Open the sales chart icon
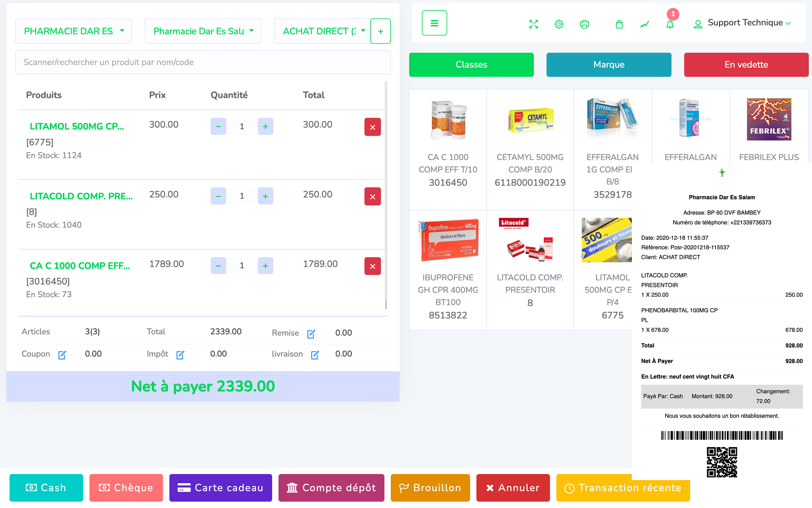The image size is (812, 508). tap(645, 24)
